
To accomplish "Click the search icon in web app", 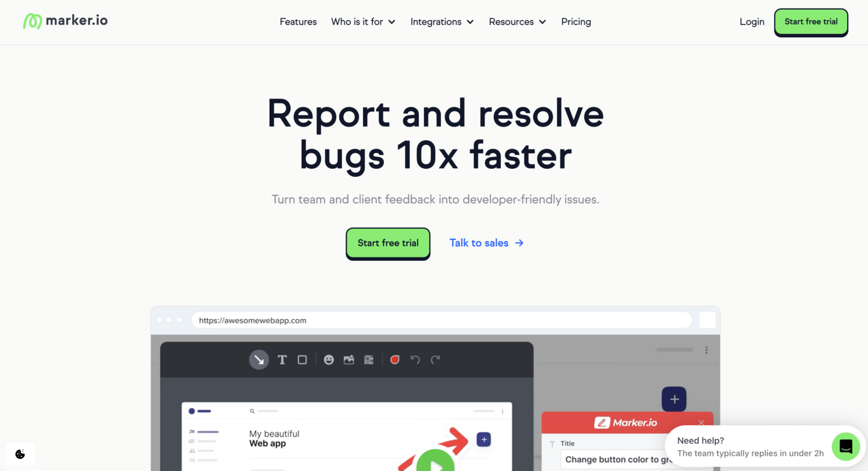I will [252, 411].
